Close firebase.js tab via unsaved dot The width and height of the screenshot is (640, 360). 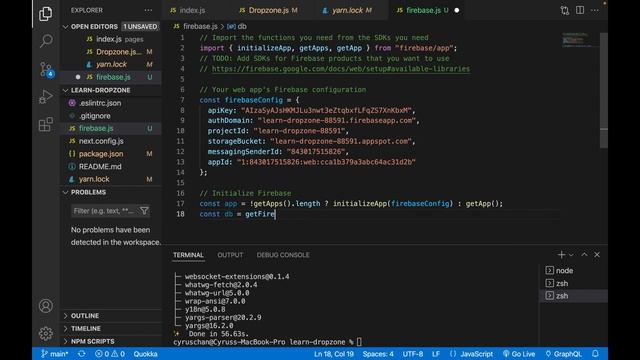click(x=457, y=10)
